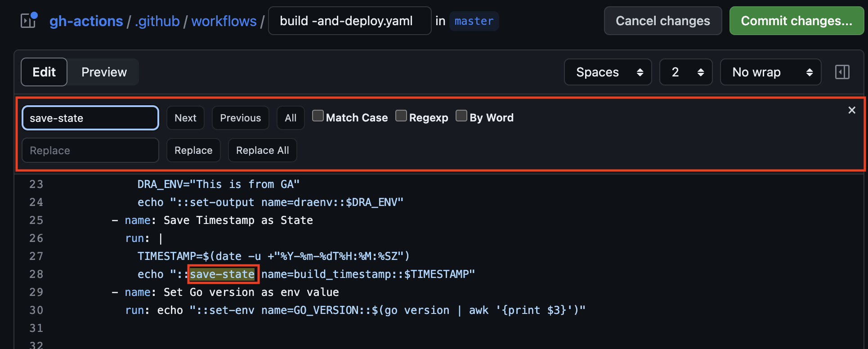This screenshot has height=349, width=868.
Task: Navigate to the workflows folder link
Action: (x=224, y=21)
